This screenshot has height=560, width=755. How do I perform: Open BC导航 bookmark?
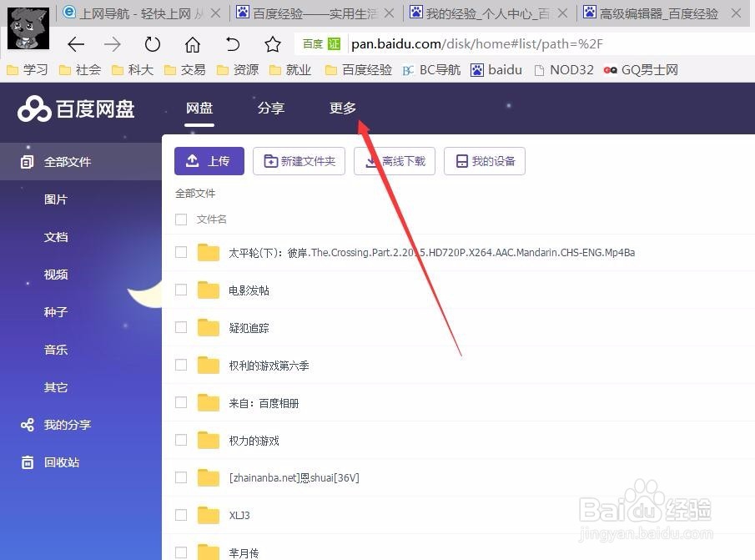click(x=431, y=70)
